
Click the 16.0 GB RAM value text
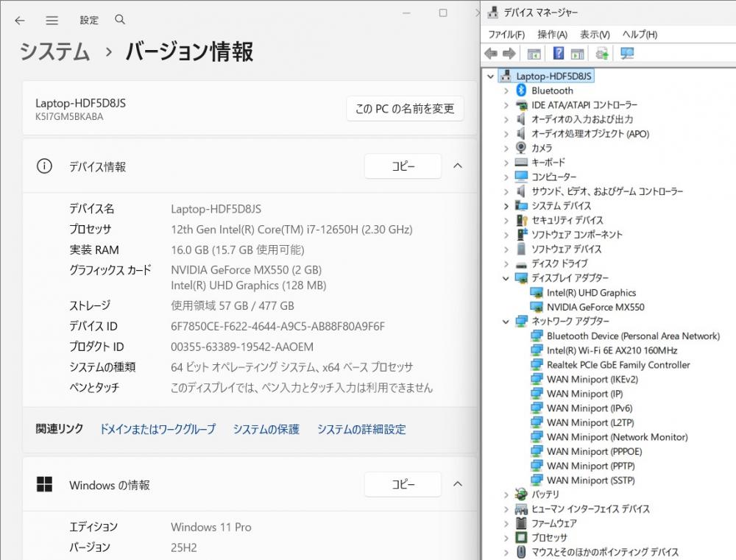(238, 250)
